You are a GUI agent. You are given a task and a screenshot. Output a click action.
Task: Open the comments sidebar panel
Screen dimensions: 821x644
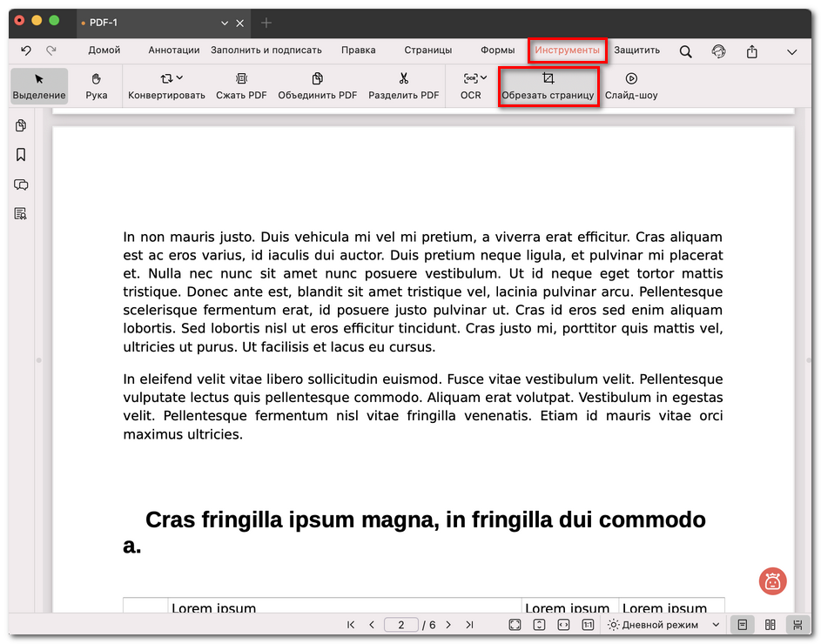[21, 184]
